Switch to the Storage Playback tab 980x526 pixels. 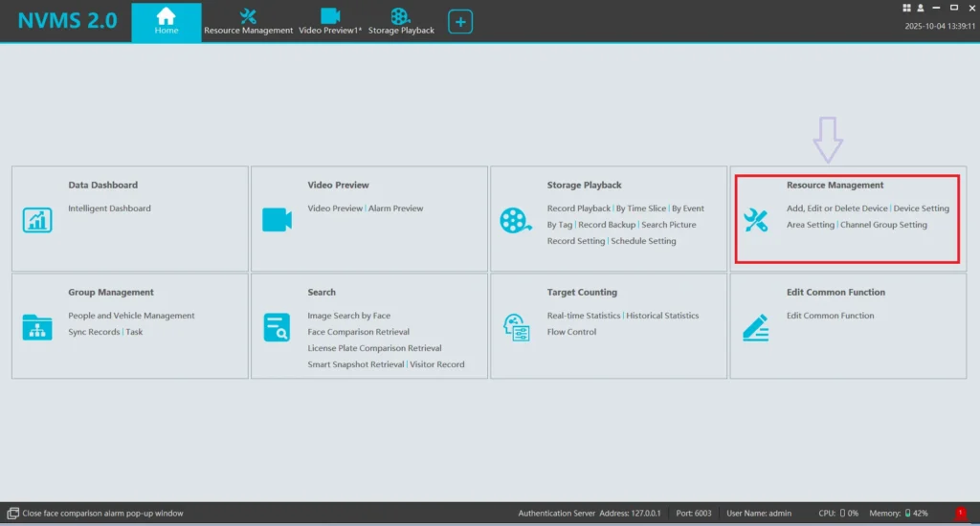point(401,21)
